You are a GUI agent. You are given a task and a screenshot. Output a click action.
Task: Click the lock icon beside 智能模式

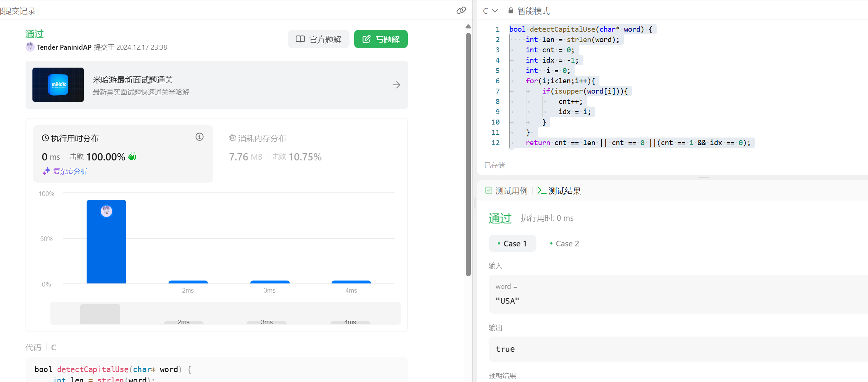point(510,11)
